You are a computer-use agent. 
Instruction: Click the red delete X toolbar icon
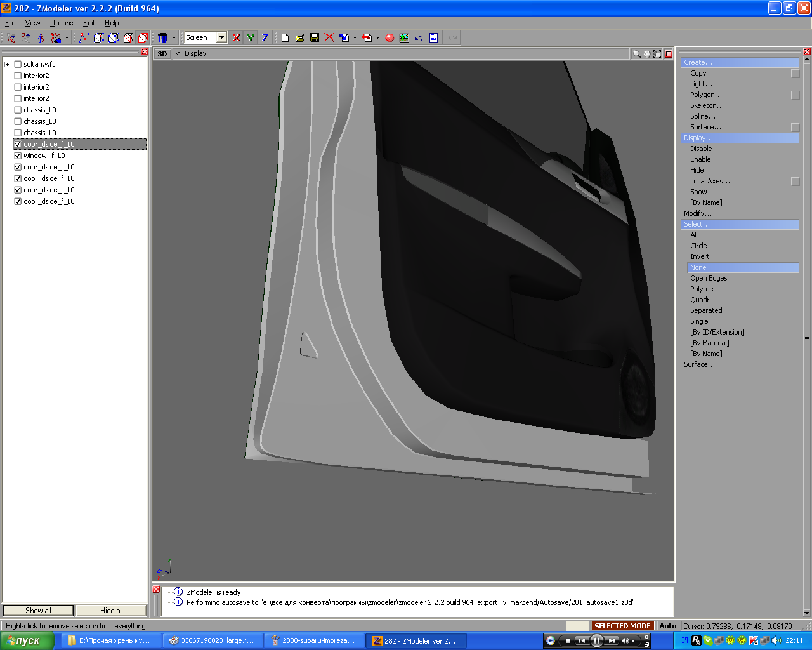tap(329, 38)
